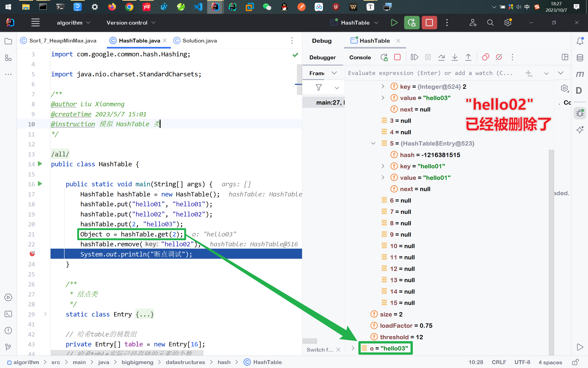Screen dimensions: 588x368
Task: Toggle the debugger layout settings icon
Action: click(x=565, y=57)
